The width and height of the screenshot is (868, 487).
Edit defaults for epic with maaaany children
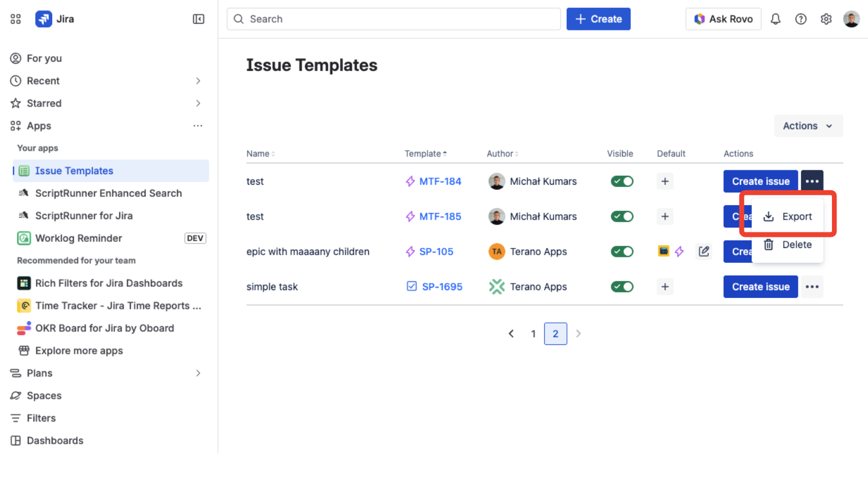[x=704, y=251]
